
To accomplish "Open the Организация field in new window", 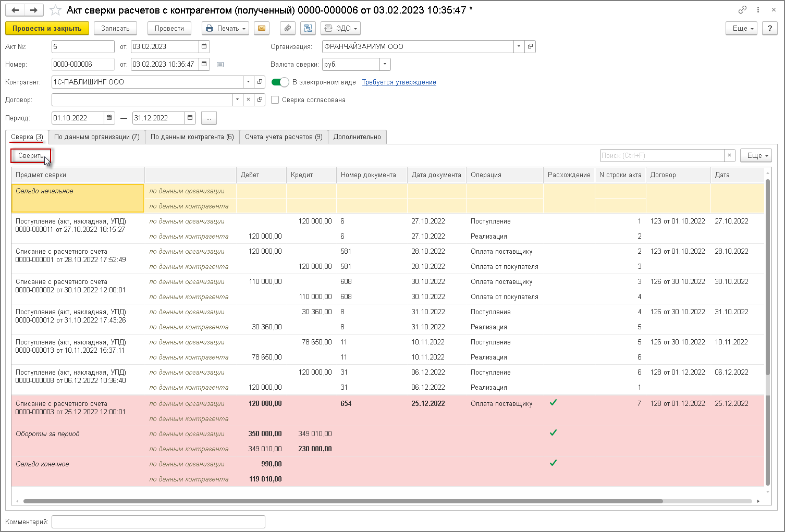I will (x=530, y=46).
